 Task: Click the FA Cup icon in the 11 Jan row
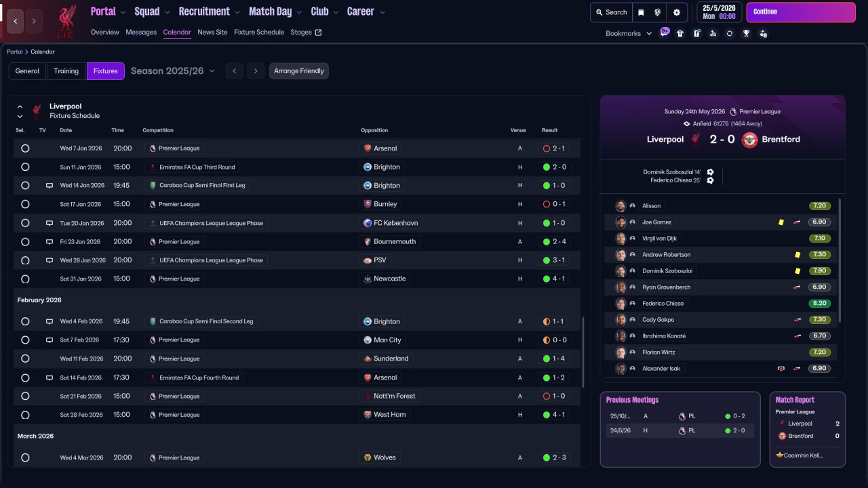[153, 167]
